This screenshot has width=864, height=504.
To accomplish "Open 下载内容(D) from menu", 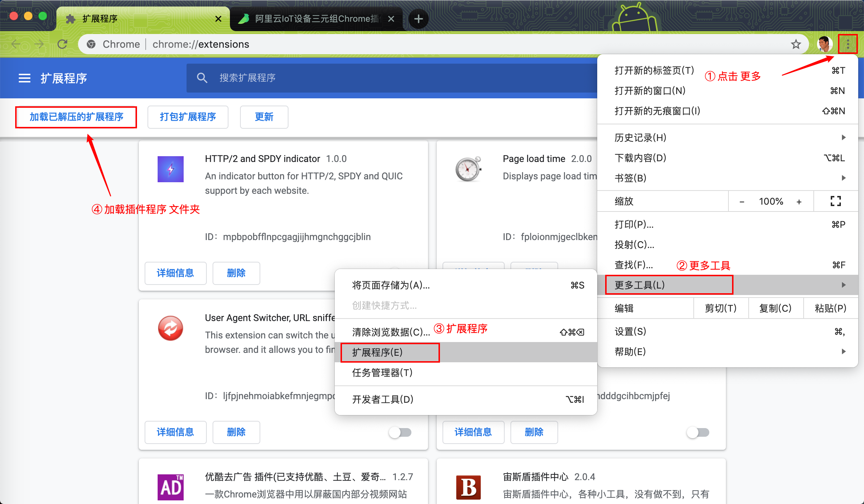I will click(x=728, y=158).
